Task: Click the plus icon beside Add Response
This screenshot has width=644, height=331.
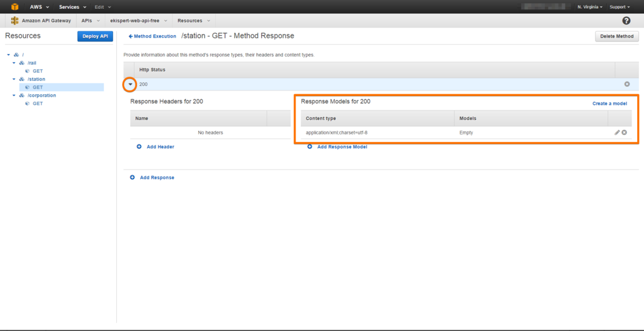Action: [132, 177]
